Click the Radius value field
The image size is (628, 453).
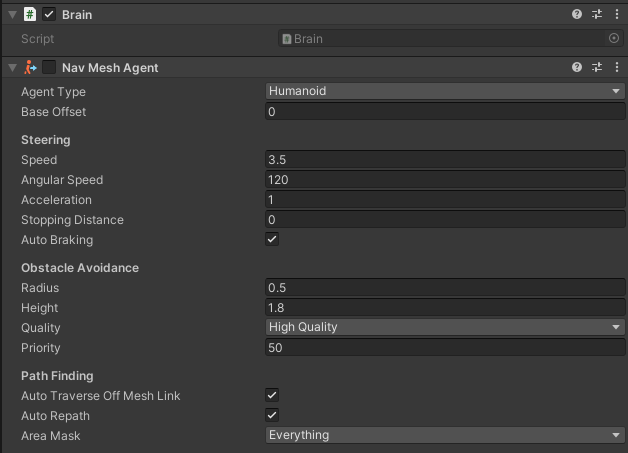click(445, 288)
